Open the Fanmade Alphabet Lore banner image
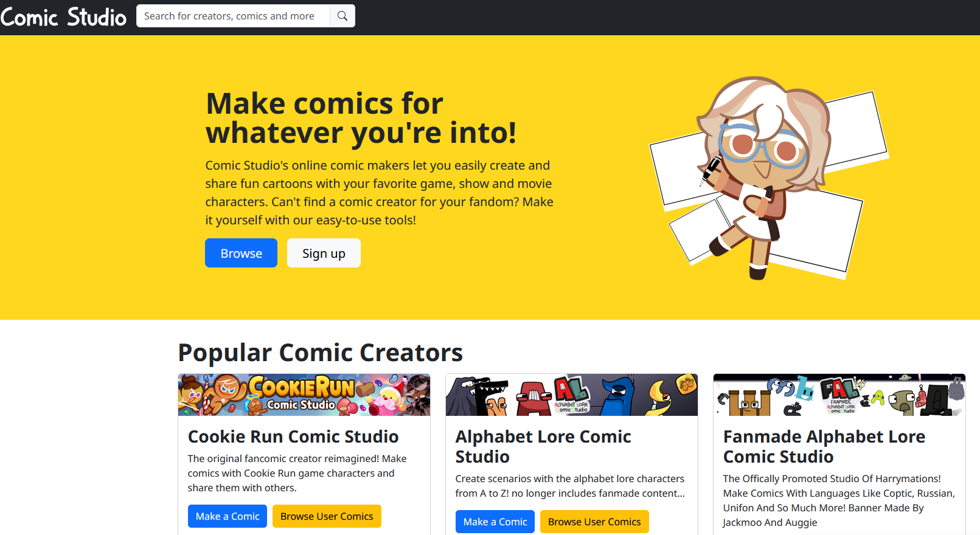The width and height of the screenshot is (980, 535). click(839, 395)
